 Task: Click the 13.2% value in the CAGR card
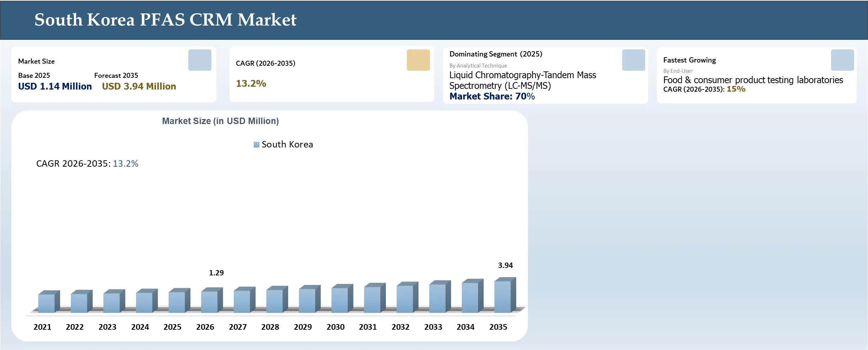[x=251, y=84]
